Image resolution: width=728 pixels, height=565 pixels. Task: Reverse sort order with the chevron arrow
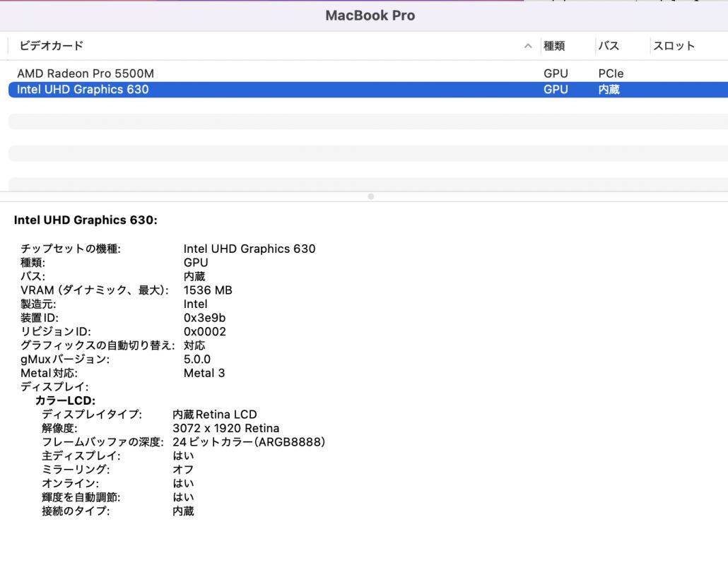click(527, 45)
